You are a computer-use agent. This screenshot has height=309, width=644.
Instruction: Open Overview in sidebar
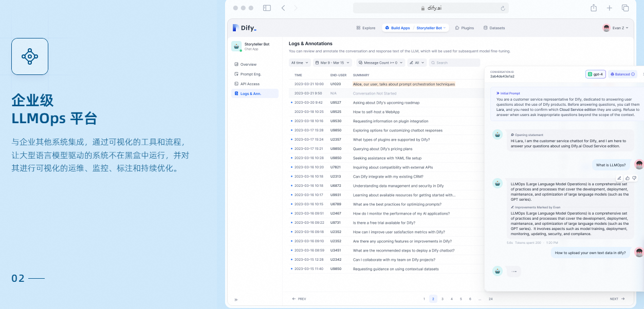click(255, 64)
